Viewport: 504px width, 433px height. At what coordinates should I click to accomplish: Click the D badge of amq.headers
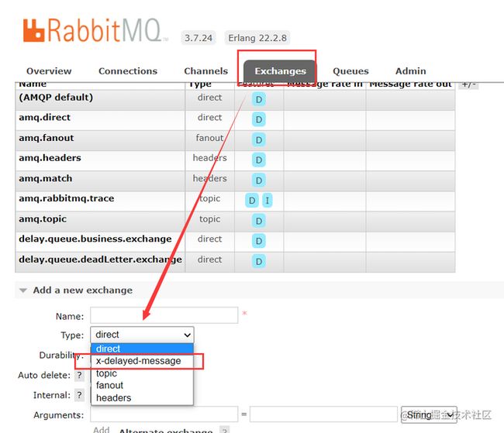pos(259,160)
